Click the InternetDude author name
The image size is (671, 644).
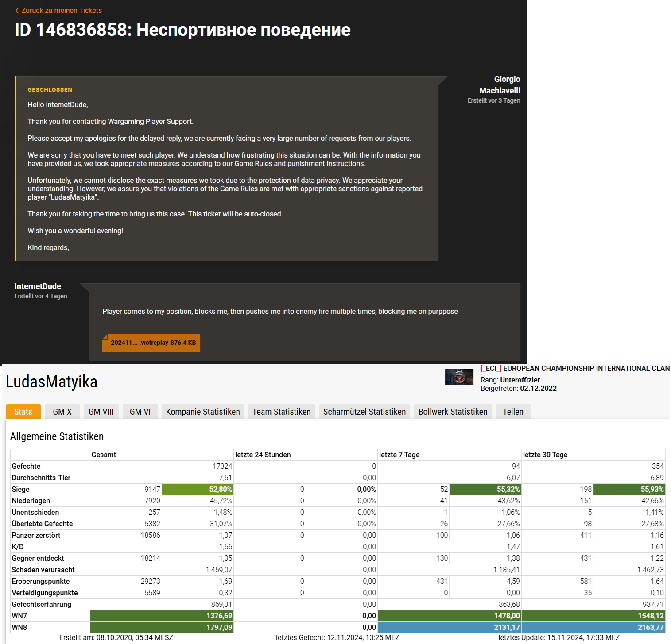point(38,286)
